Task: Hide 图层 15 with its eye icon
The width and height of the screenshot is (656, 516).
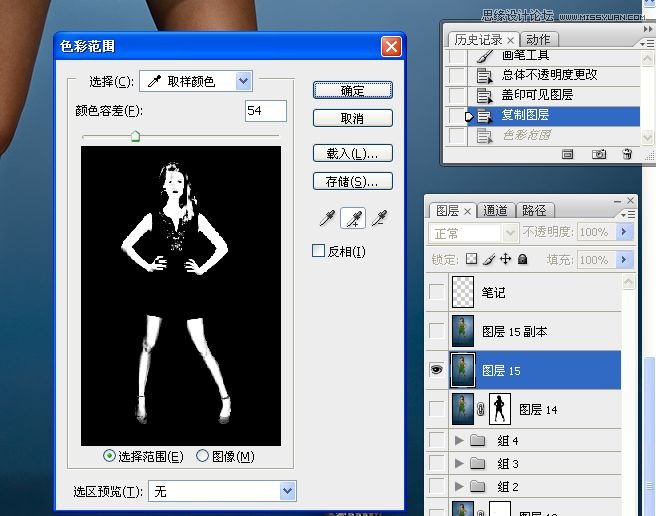Action: (x=436, y=370)
